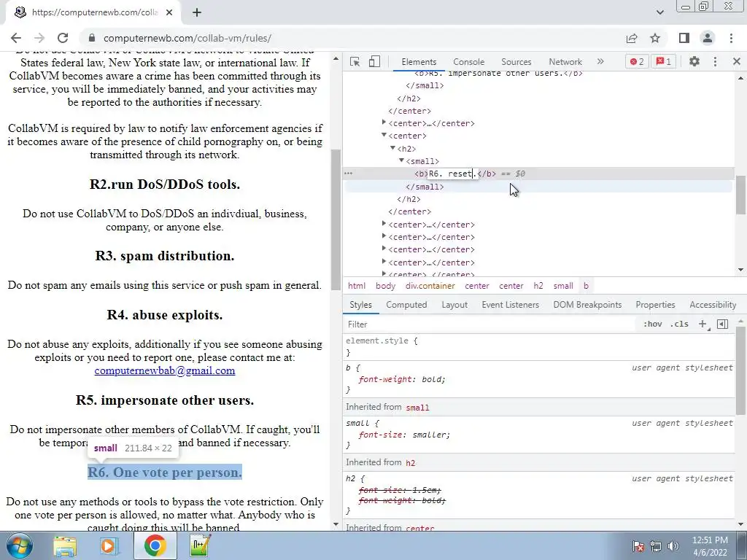Open Notepad++ taskbar icon

pyautogui.click(x=200, y=546)
